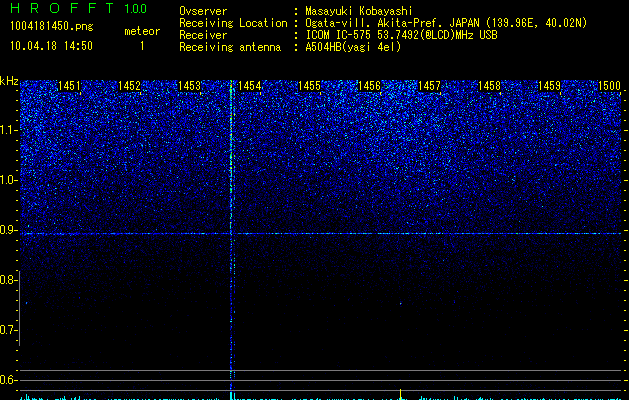Click the meteor count value 1

pyautogui.click(x=142, y=46)
